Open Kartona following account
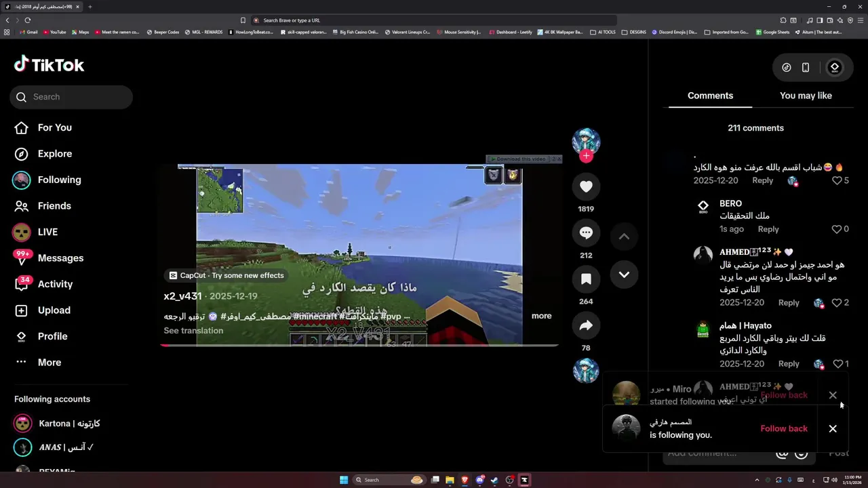 coord(69,424)
